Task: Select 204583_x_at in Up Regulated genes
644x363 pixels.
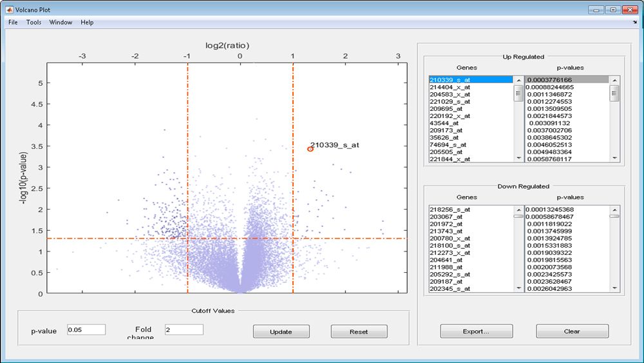Action: tap(471, 94)
